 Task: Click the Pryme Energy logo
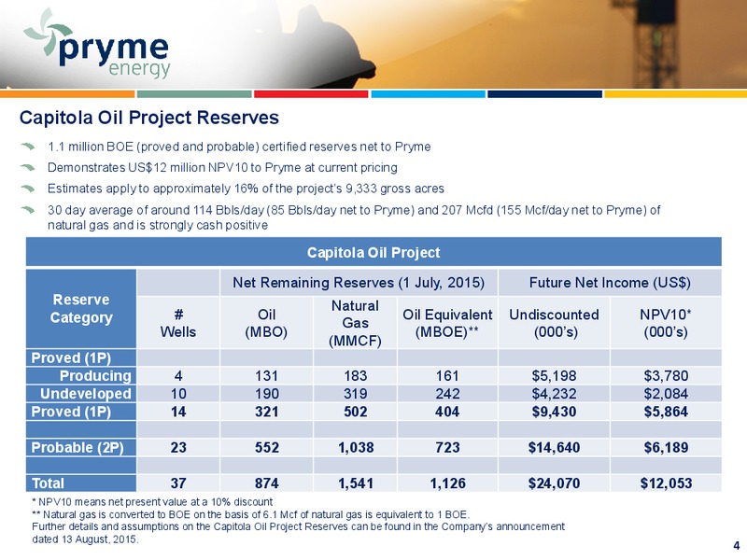[x=98, y=44]
